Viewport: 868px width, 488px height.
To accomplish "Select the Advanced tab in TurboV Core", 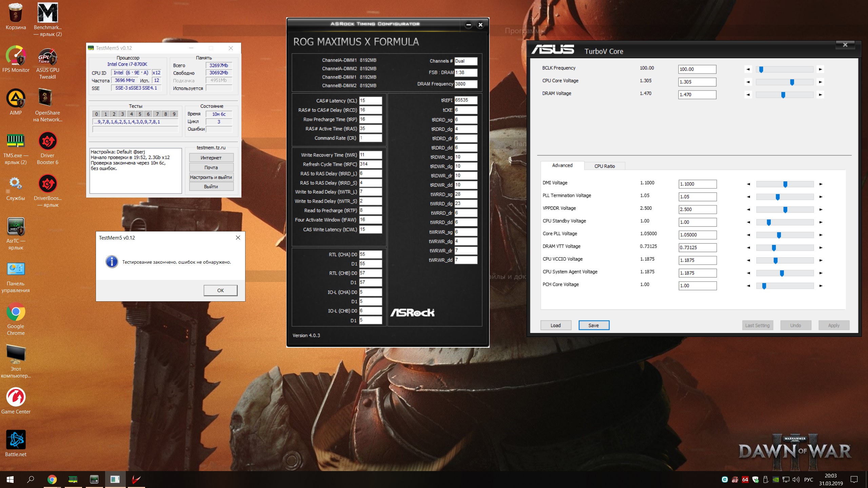I will 562,165.
